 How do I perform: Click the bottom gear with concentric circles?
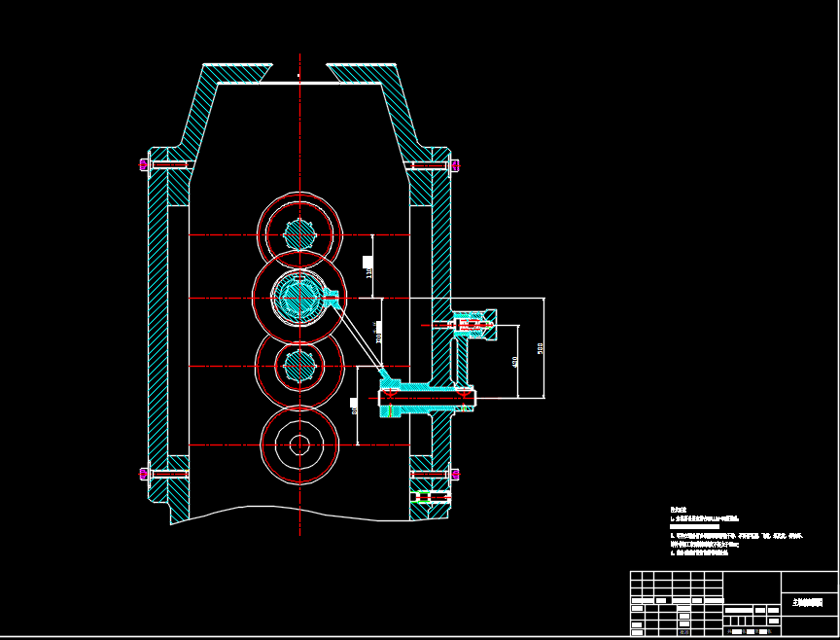click(x=299, y=444)
